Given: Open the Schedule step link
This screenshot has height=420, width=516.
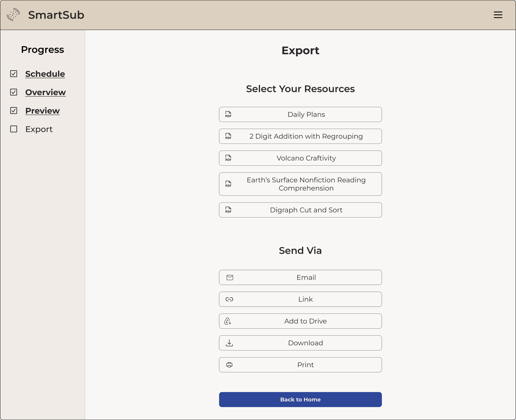Looking at the screenshot, I should pos(45,74).
